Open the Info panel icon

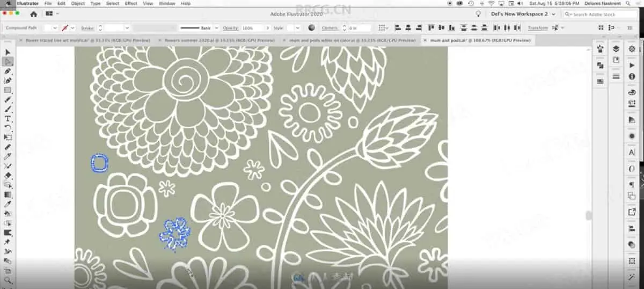click(632, 77)
